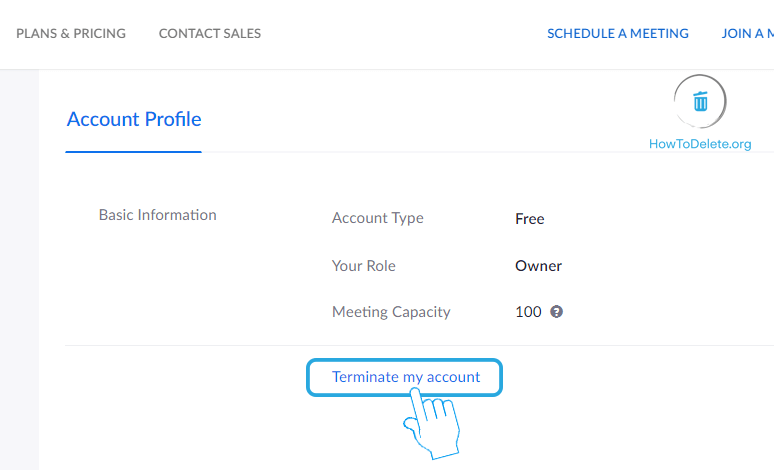
Task: Open the Schedule a Meeting link
Action: [x=618, y=33]
